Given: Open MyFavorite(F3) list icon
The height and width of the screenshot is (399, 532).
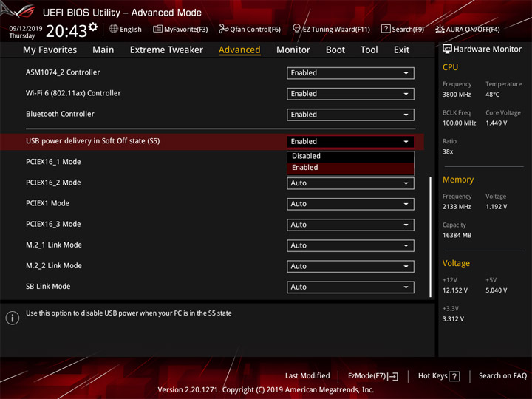Looking at the screenshot, I should [x=157, y=29].
